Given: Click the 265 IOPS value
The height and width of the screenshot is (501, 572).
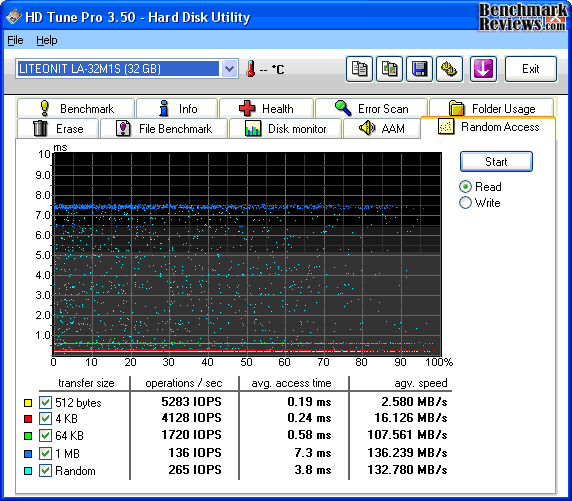Looking at the screenshot, I should (x=195, y=470).
